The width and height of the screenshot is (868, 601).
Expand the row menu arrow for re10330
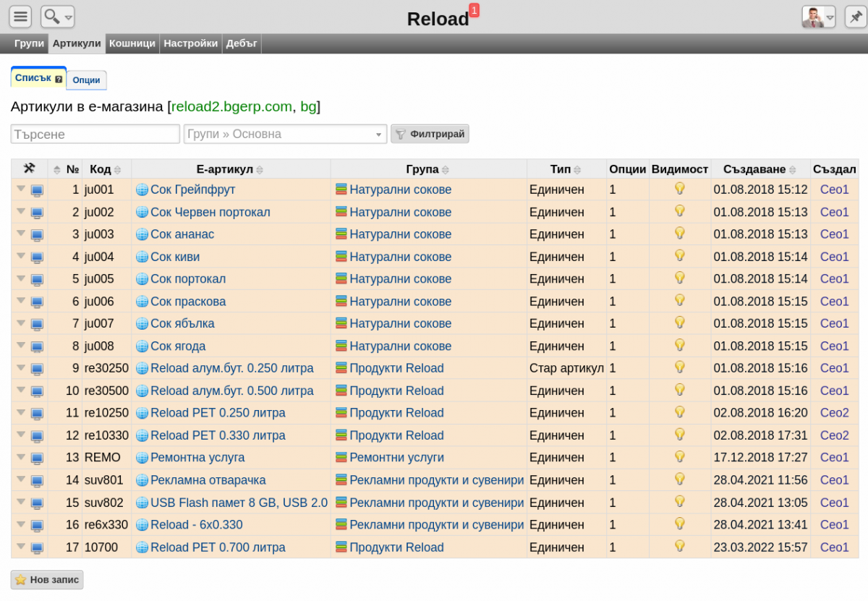coord(21,435)
